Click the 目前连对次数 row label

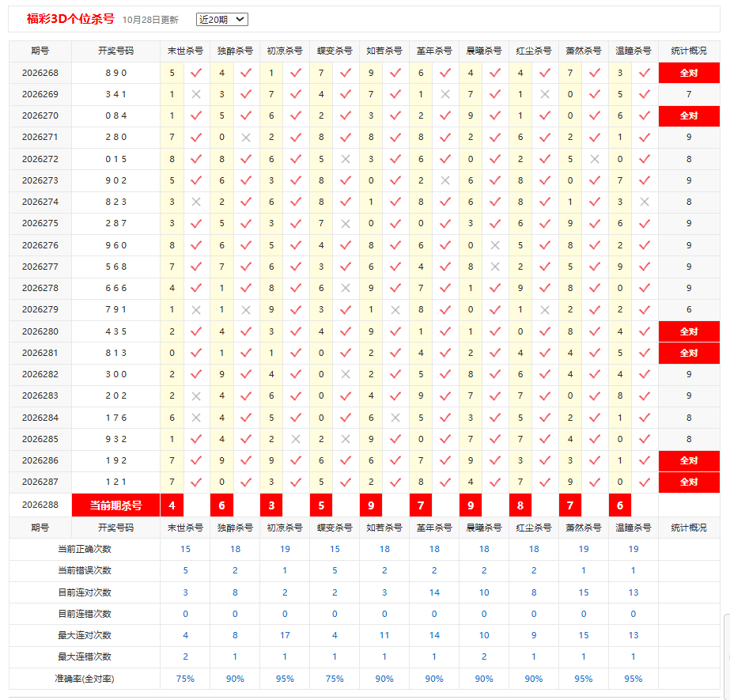(85, 592)
